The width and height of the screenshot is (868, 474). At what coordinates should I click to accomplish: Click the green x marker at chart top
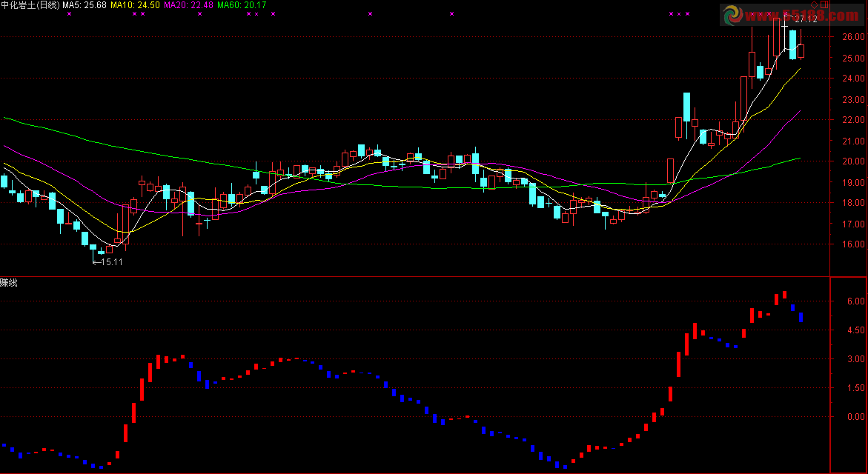click(x=451, y=14)
